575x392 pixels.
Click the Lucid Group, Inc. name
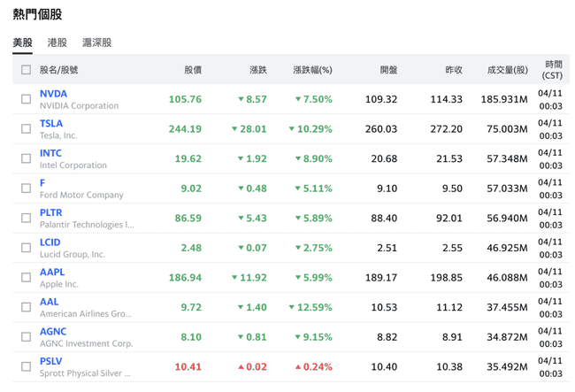(73, 254)
